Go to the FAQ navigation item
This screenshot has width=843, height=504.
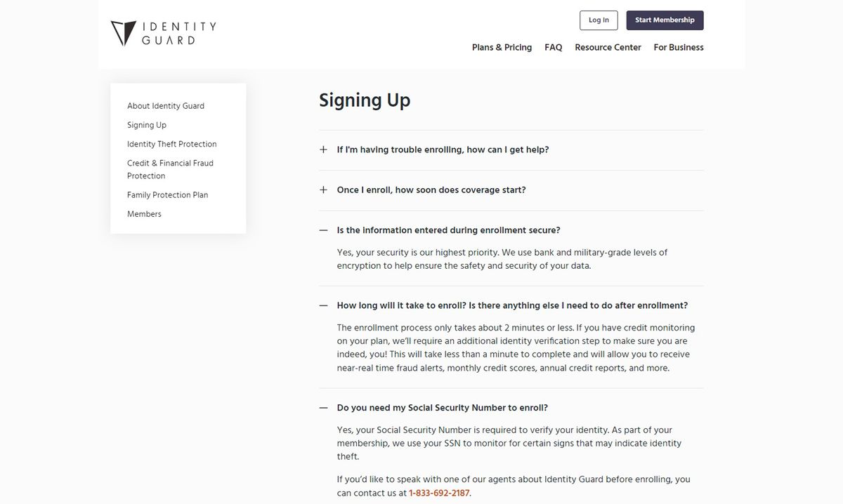[553, 48]
